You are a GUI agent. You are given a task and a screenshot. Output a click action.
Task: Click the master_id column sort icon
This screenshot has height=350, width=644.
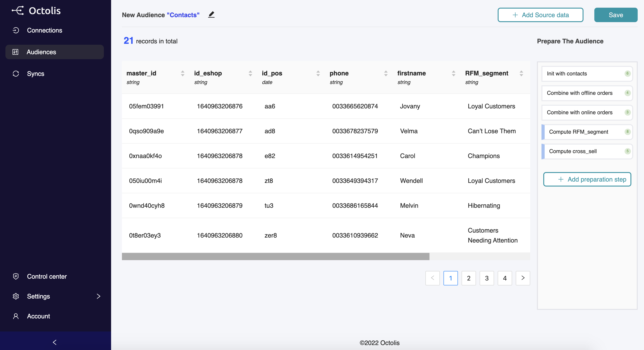pyautogui.click(x=182, y=73)
